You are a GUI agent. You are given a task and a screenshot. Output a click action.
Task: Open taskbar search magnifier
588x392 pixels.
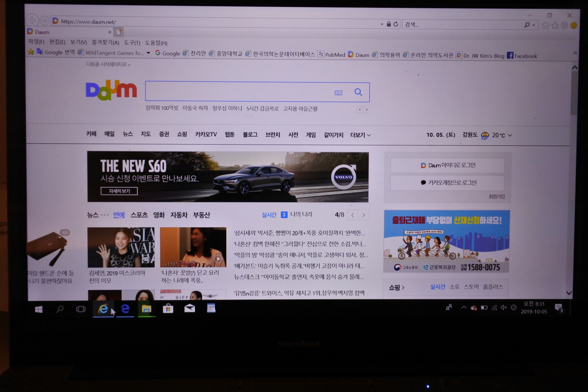coord(60,309)
